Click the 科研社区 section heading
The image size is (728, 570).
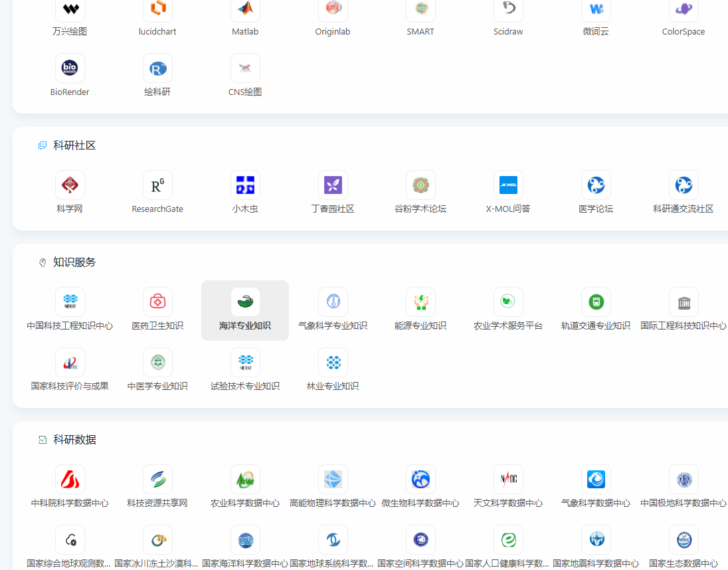pos(74,145)
